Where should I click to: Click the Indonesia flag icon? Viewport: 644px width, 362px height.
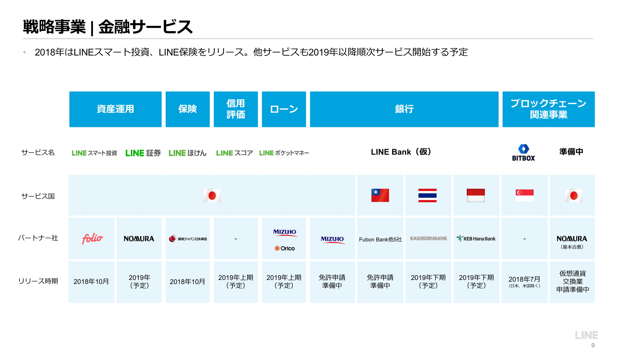(x=475, y=195)
